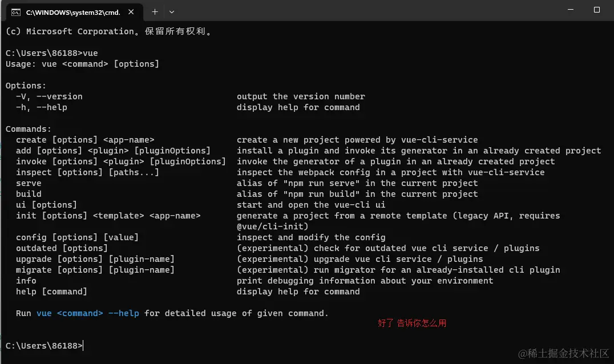This screenshot has height=364, width=614.
Task: Click the blue '--help' text
Action: click(x=123, y=314)
